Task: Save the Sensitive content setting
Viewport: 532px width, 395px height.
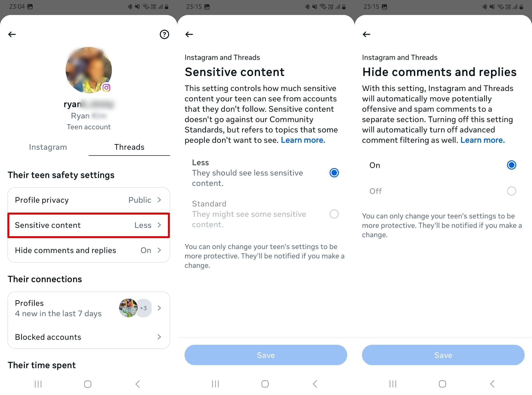Action: 266,355
